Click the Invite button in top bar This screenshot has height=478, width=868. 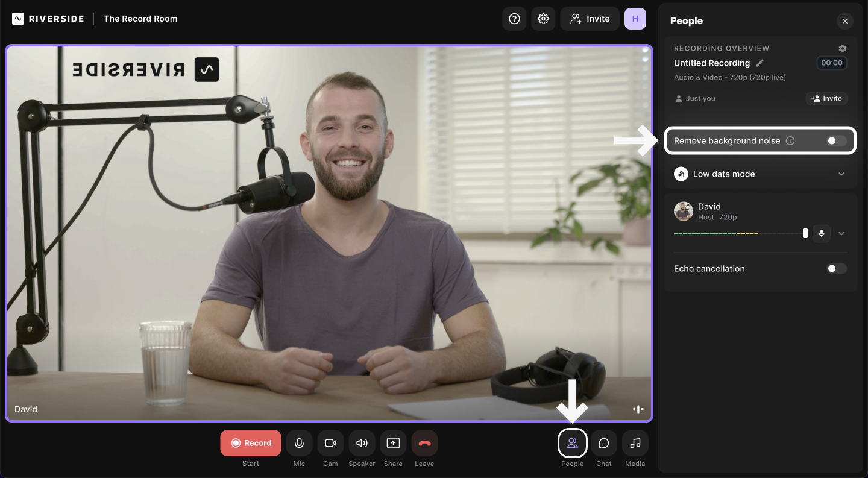coord(590,19)
